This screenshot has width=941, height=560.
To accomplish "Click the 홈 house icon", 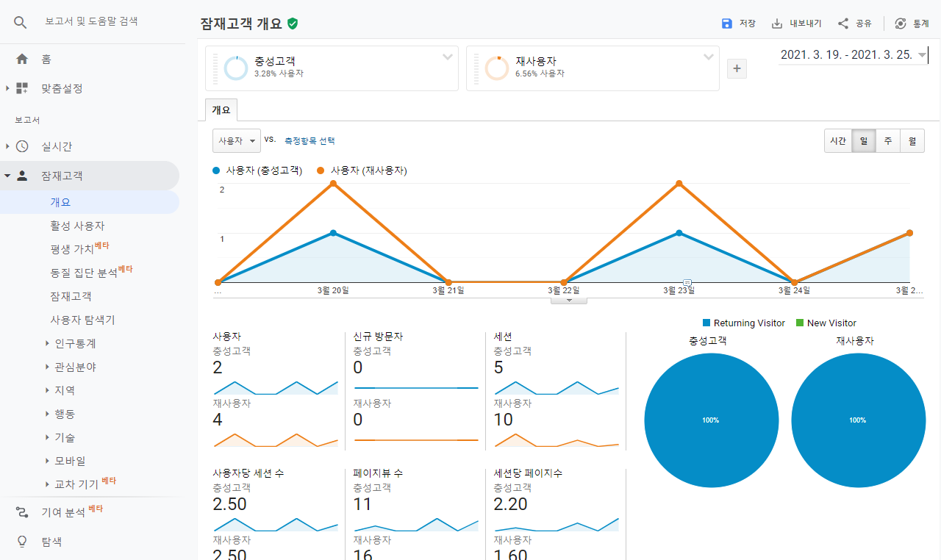I will [x=22, y=59].
